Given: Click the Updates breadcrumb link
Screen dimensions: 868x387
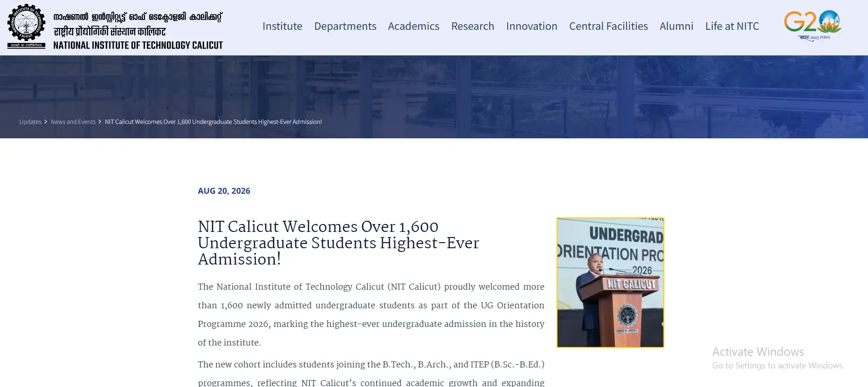Looking at the screenshot, I should [x=30, y=122].
